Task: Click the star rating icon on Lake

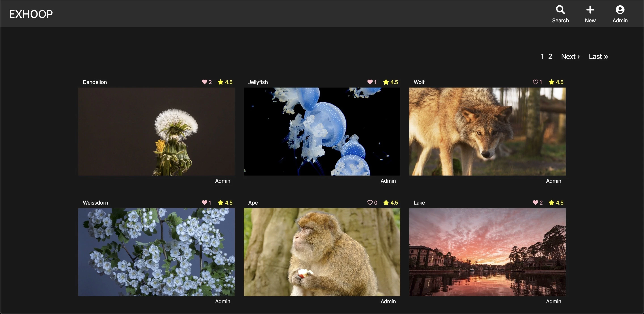Action: click(x=551, y=202)
